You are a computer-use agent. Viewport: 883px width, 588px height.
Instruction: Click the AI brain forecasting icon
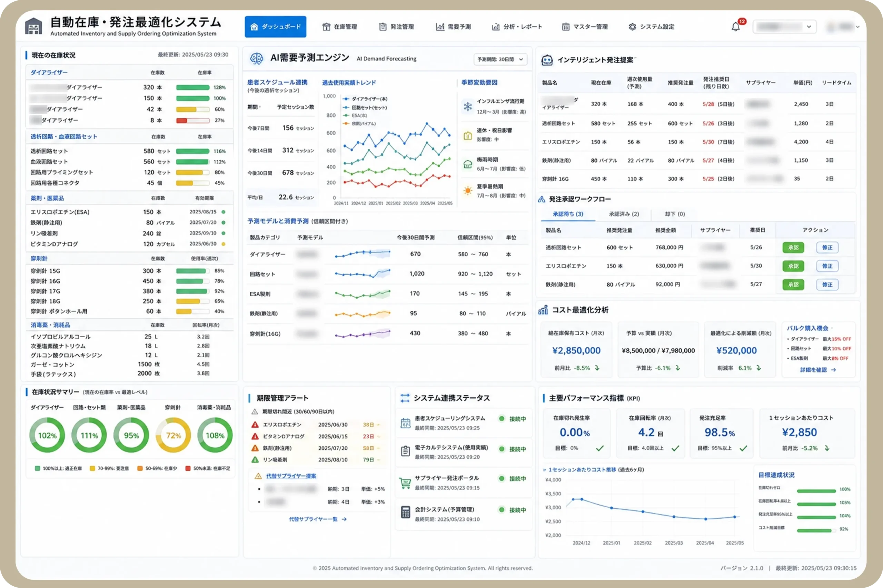257,58
